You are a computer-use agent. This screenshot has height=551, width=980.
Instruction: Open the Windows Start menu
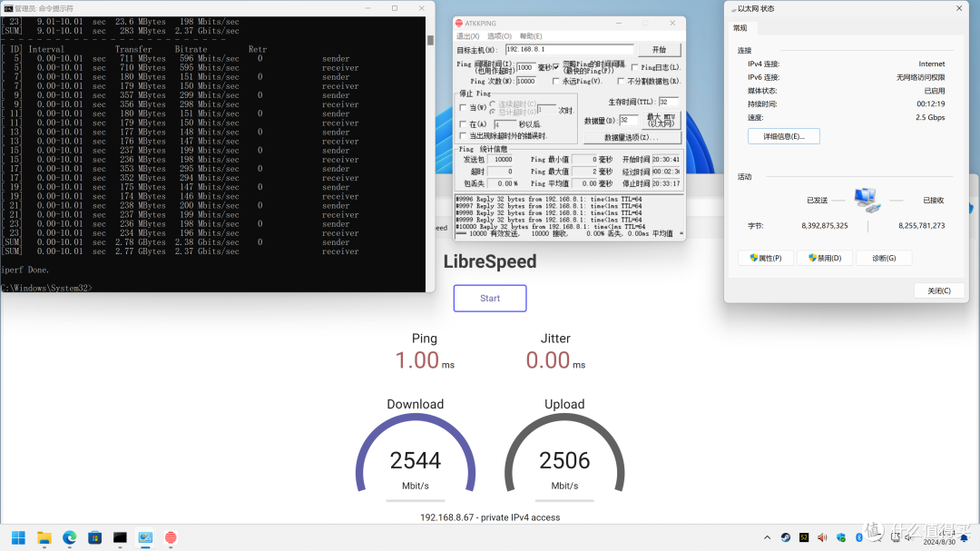click(19, 538)
